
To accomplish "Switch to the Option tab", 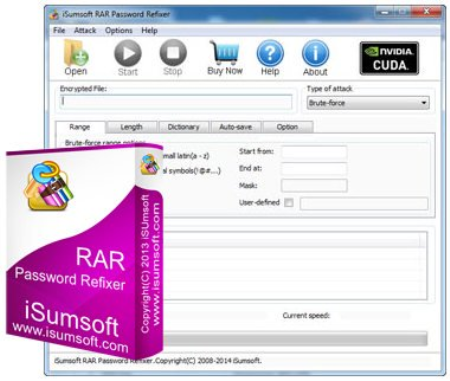I will (x=287, y=127).
